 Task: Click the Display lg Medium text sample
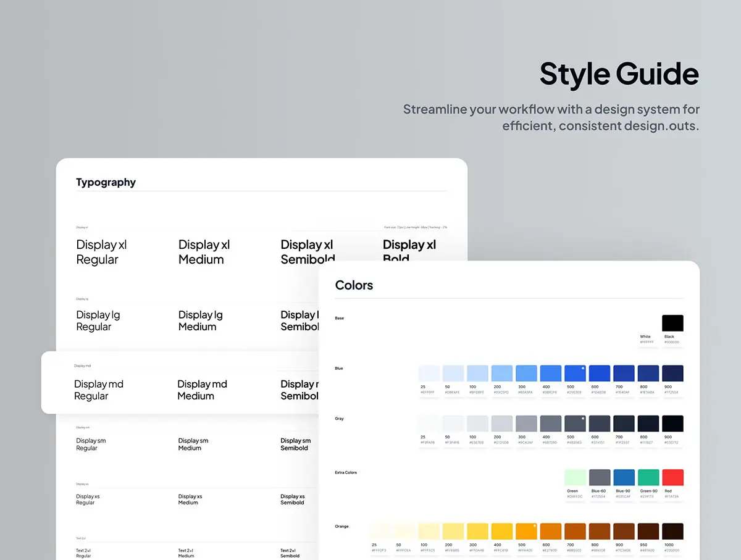[x=201, y=320]
